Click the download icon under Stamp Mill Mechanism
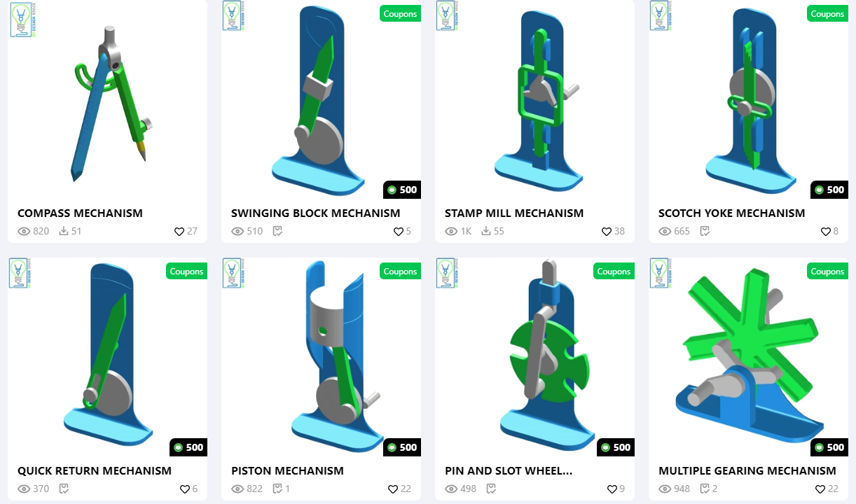This screenshot has width=856, height=504. click(486, 231)
